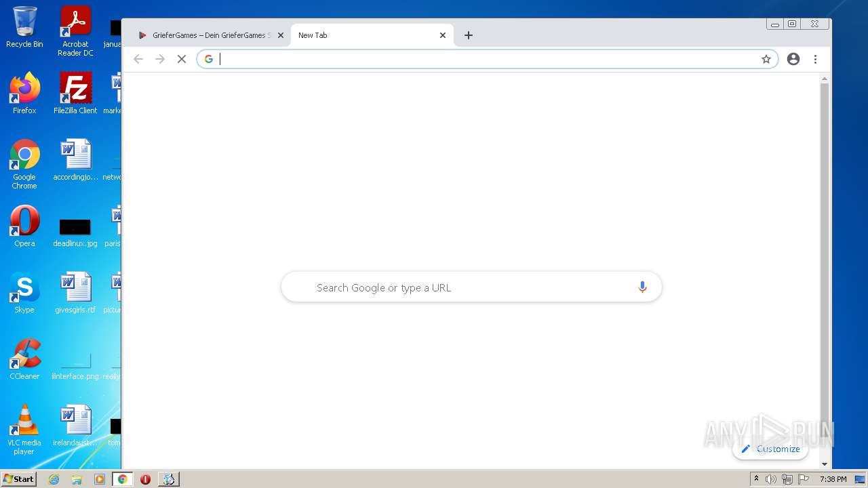The width and height of the screenshot is (868, 488).
Task: Select the Firefox desktop icon
Action: [24, 94]
